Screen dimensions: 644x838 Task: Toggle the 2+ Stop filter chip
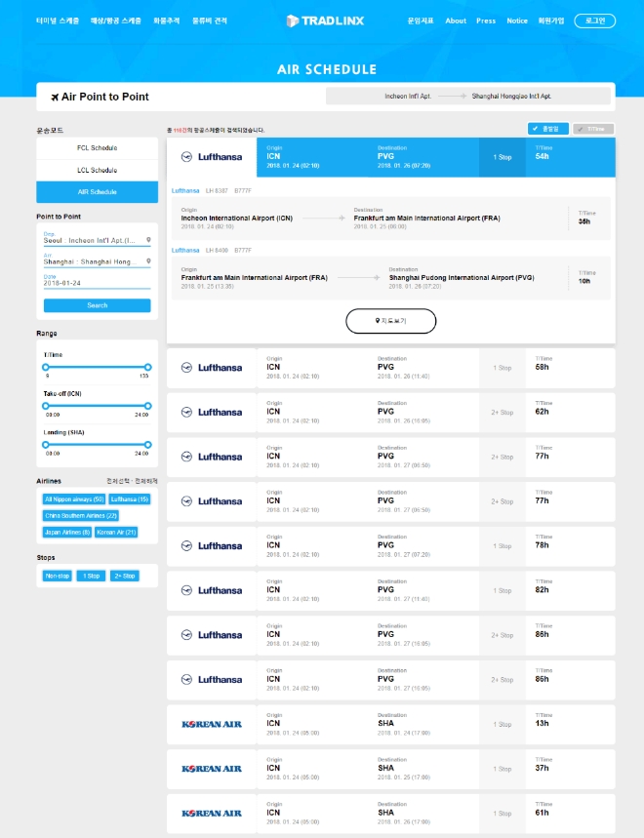pyautogui.click(x=125, y=577)
